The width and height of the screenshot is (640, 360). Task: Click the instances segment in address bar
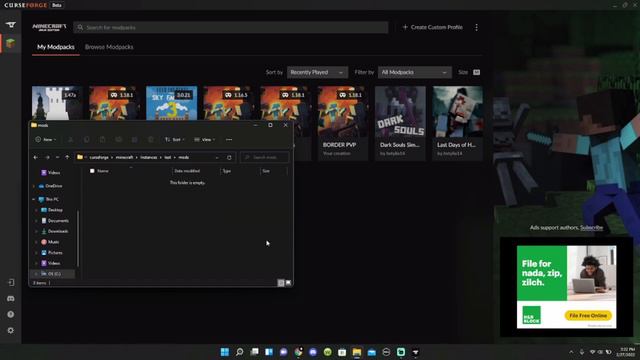click(149, 157)
